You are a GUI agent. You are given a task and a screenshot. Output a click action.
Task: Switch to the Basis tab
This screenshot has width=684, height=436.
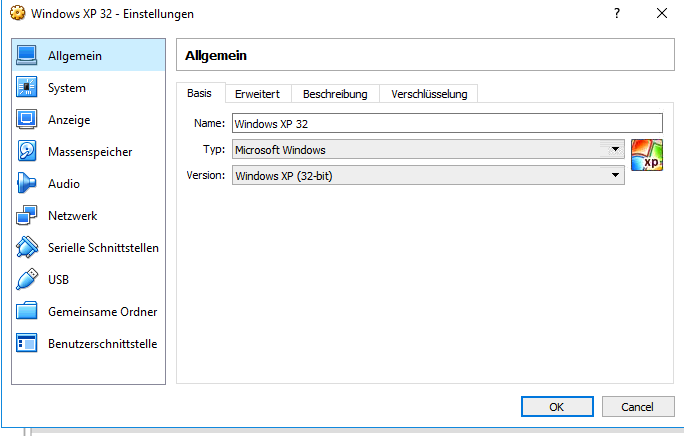pos(200,93)
